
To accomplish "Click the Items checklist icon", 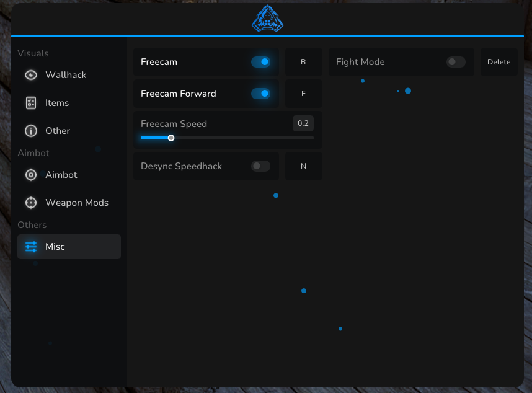I will (x=31, y=103).
